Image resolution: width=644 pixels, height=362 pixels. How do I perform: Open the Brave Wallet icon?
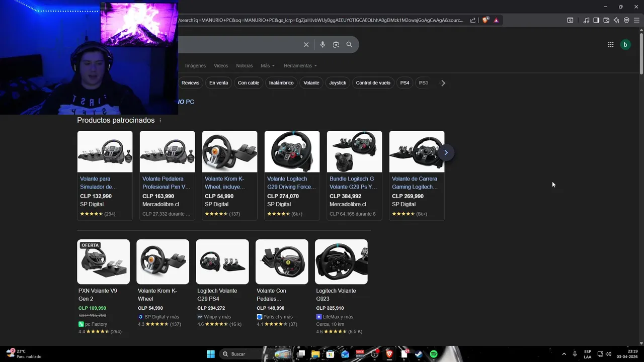[x=606, y=20]
